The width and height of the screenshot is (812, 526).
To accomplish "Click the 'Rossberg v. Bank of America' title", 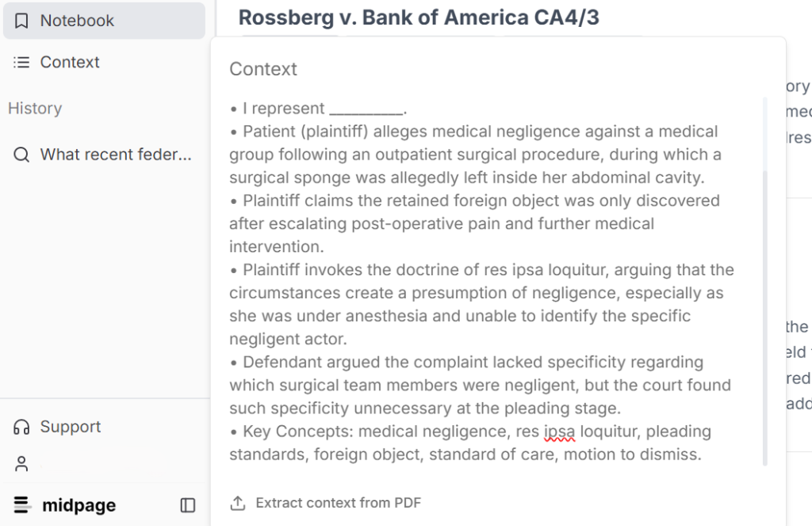I will (419, 17).
